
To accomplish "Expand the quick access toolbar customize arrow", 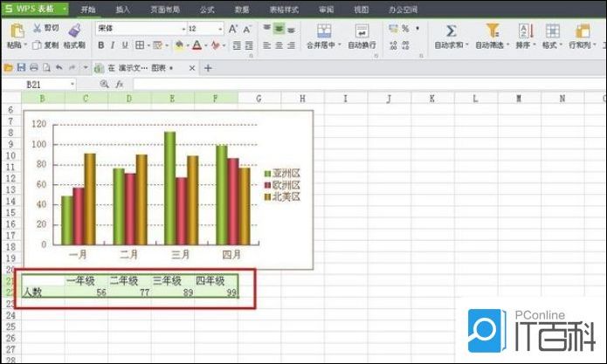I will click(x=86, y=68).
